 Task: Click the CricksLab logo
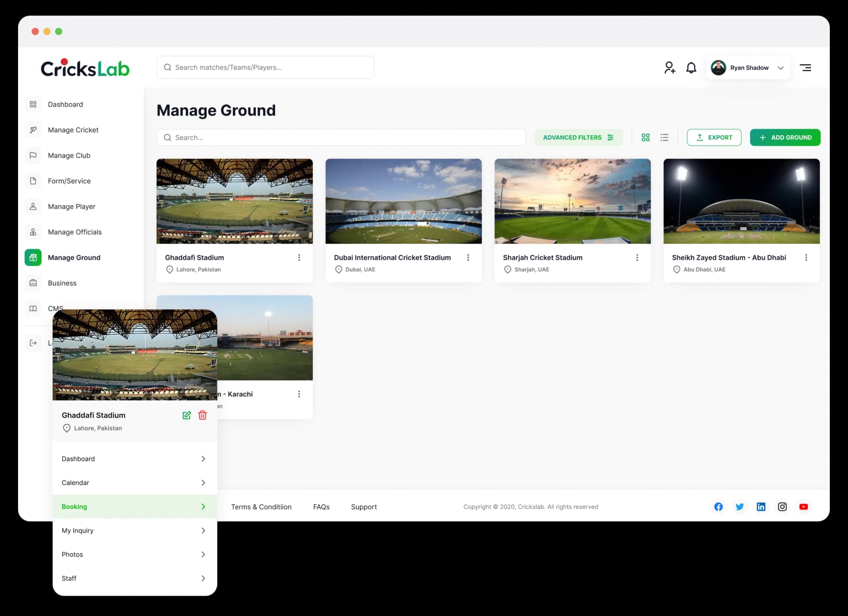click(x=85, y=68)
